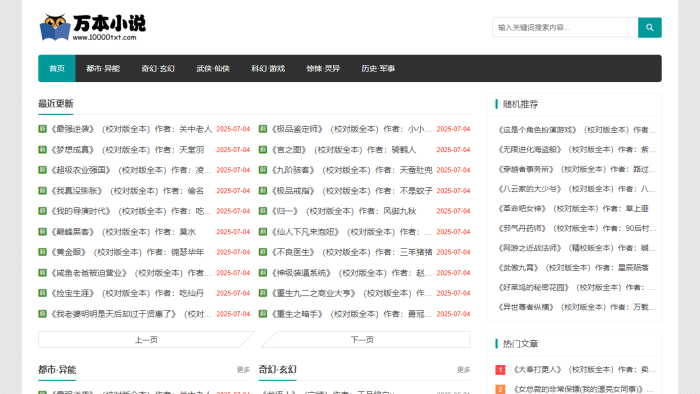Click the orange number 2 rank badge
The height and width of the screenshot is (394, 700).
(x=500, y=389)
